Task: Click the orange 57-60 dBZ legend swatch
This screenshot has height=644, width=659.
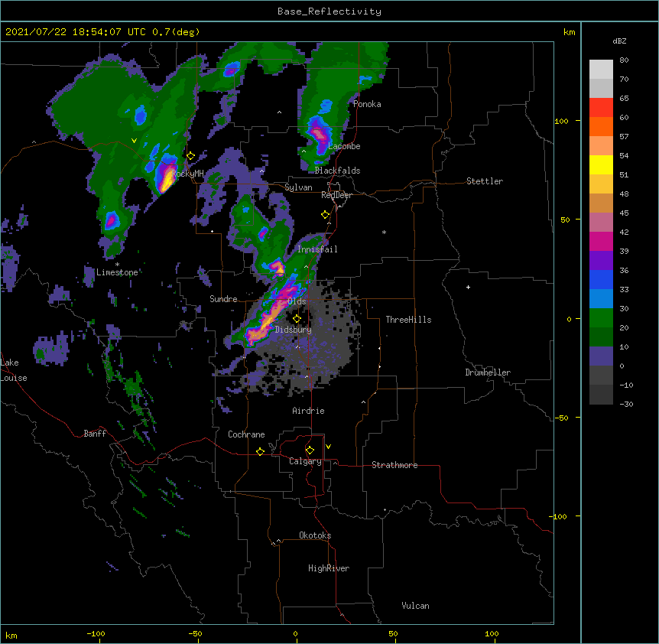Action: point(601,127)
